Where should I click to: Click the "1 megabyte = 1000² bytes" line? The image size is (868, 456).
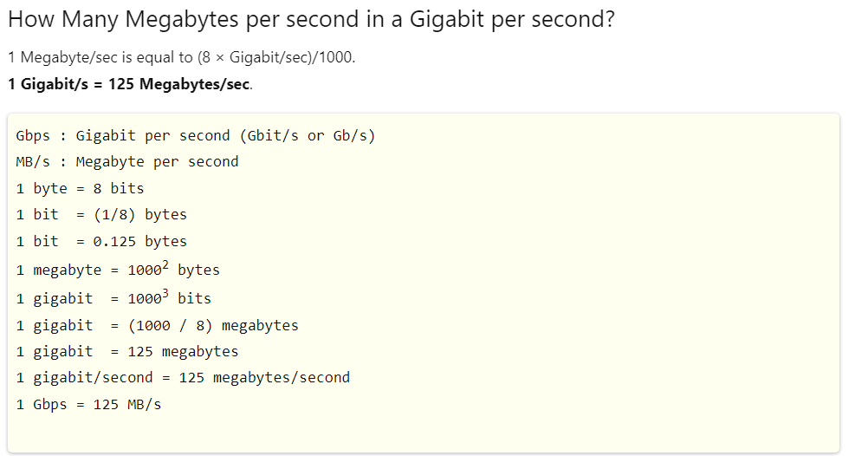tap(117, 270)
